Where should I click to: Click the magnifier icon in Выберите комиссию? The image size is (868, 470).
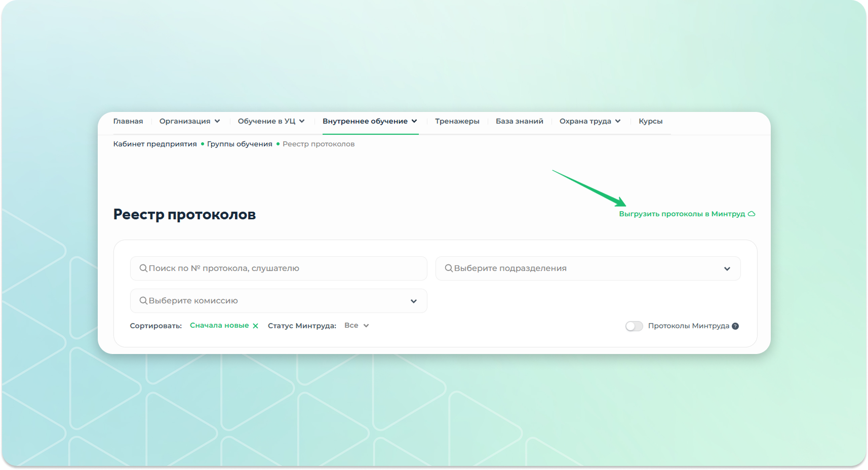143,301
